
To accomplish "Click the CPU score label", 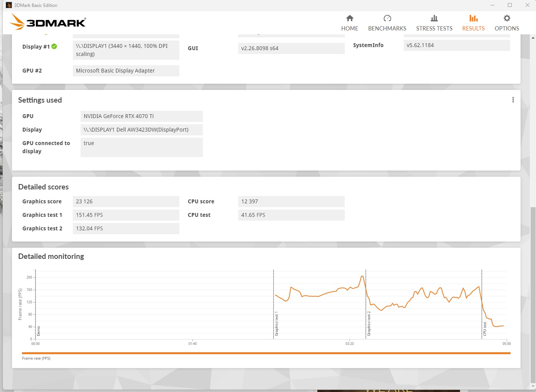I will tap(201, 201).
